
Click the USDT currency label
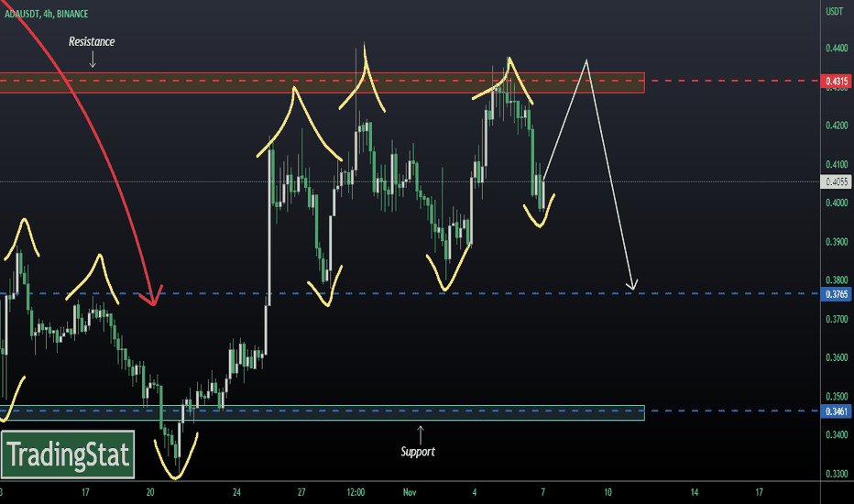(x=834, y=11)
